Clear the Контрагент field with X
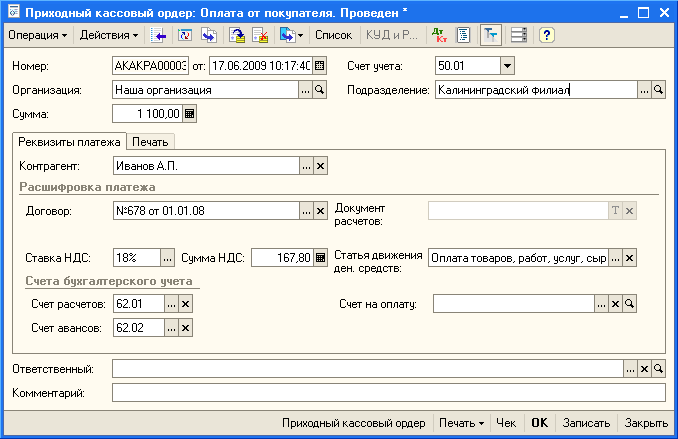 point(320,166)
